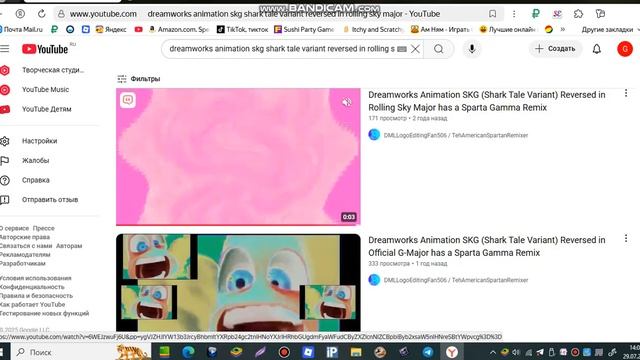Open Roblox from the taskbar
This screenshot has width=640, height=360.
pyautogui.click(x=308, y=352)
